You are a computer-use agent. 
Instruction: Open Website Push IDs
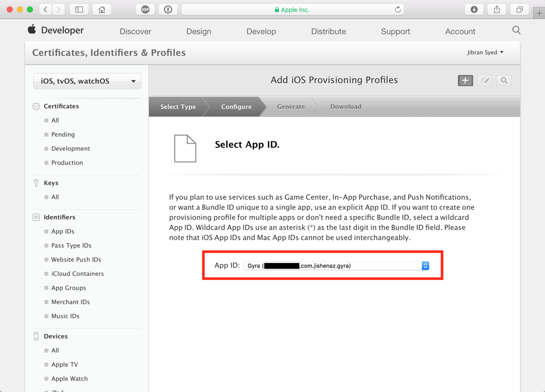76,260
